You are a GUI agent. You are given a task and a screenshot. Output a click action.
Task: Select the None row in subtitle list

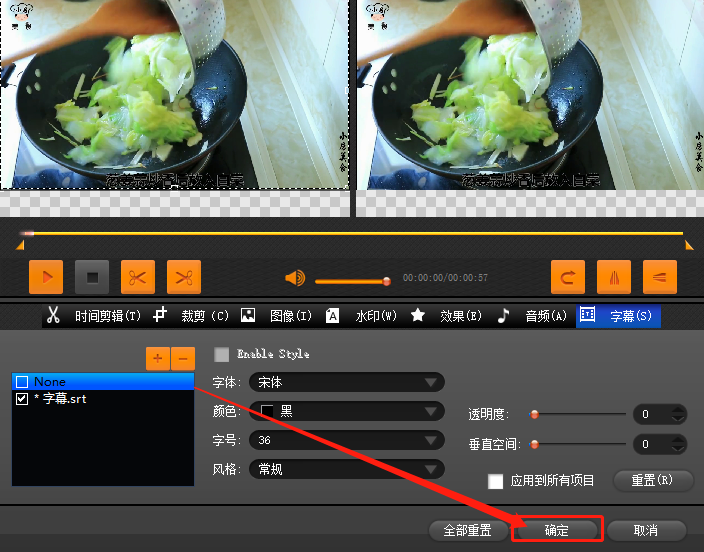point(103,382)
